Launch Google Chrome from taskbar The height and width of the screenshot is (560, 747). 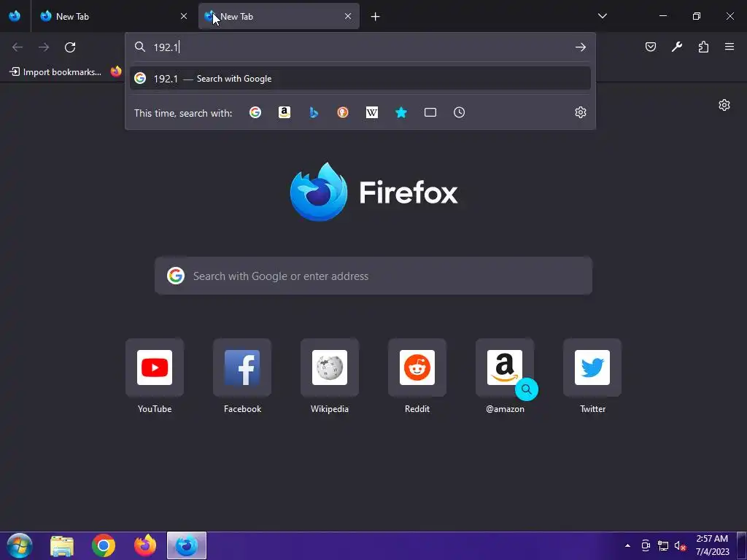pyautogui.click(x=104, y=545)
